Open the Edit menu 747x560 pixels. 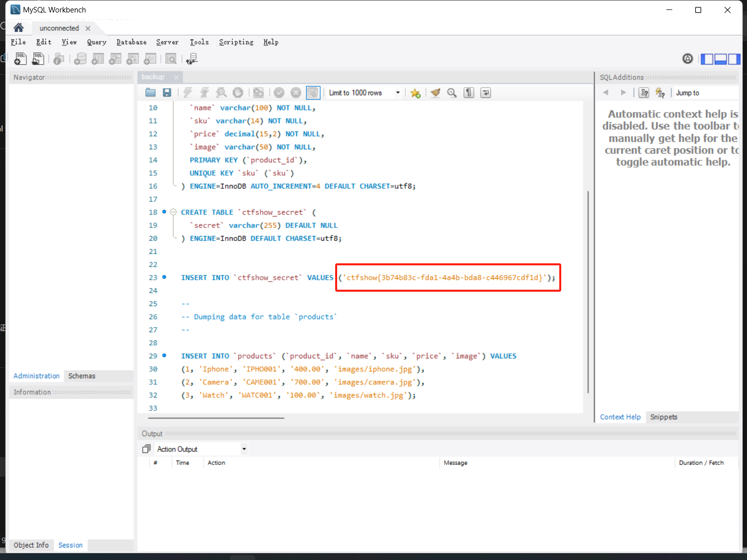tap(44, 42)
